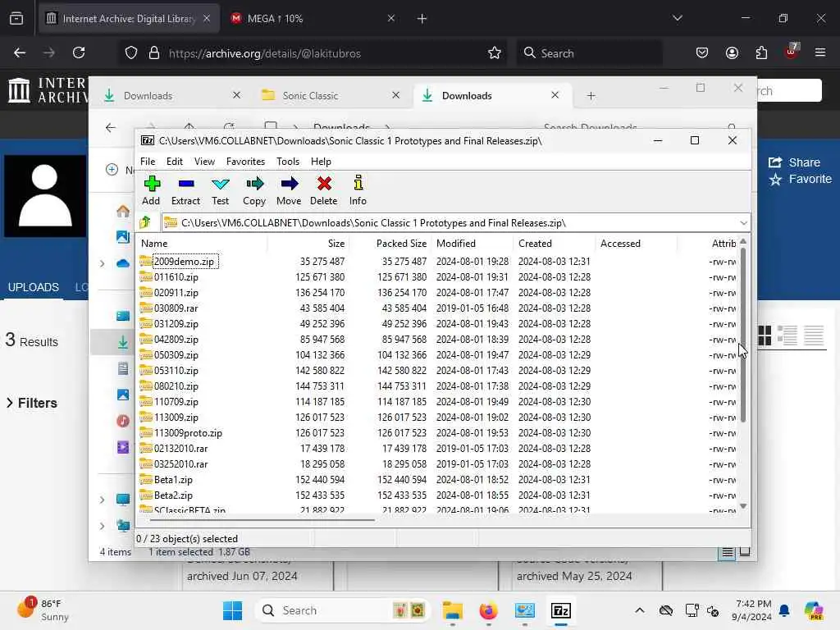Expand This PC node in Explorer sidebar
The width and height of the screenshot is (840, 630).
click(102, 500)
